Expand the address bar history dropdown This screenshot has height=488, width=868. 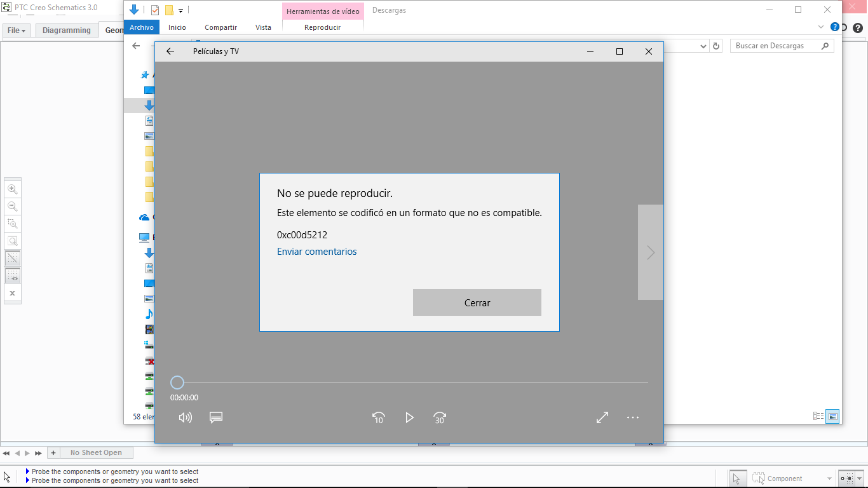tap(703, 46)
